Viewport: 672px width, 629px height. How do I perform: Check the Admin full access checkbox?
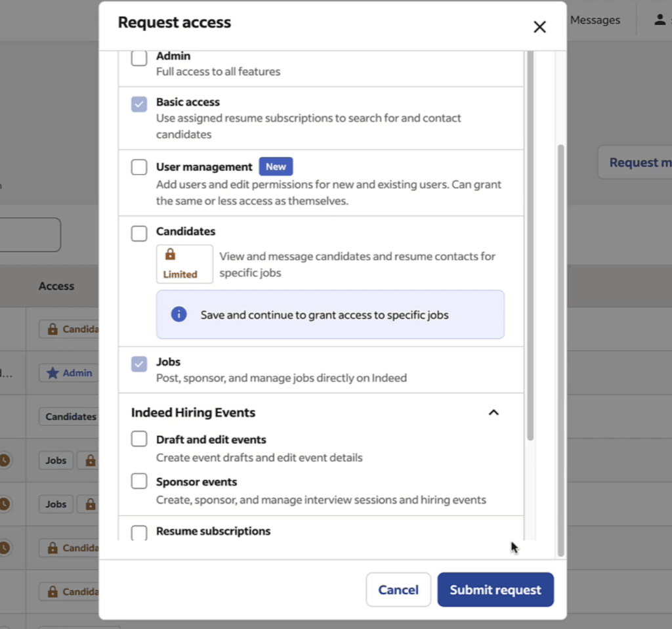coord(138,58)
